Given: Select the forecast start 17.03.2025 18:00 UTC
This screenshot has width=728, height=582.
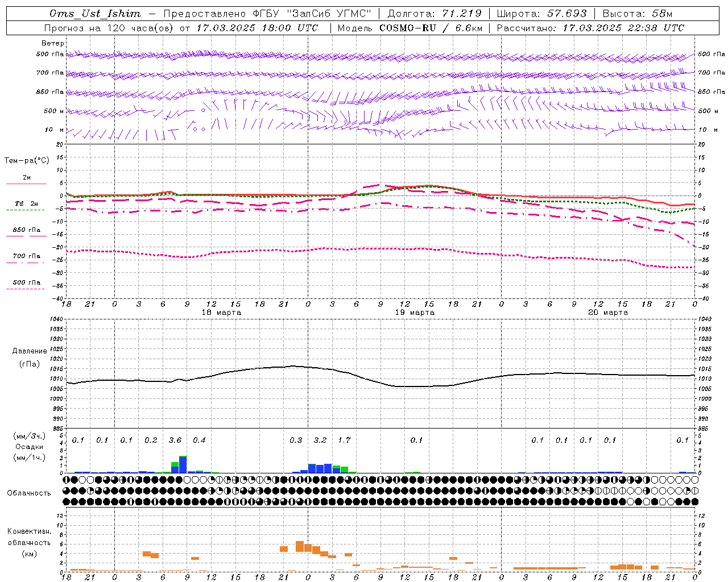Looking at the screenshot, I should coord(257,28).
